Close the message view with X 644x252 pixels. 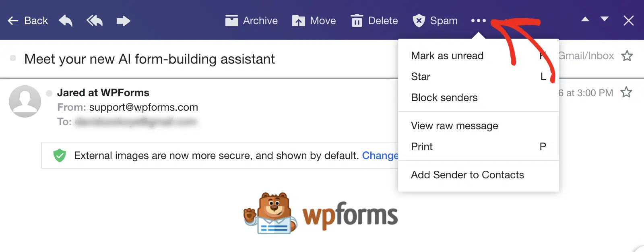(x=629, y=21)
